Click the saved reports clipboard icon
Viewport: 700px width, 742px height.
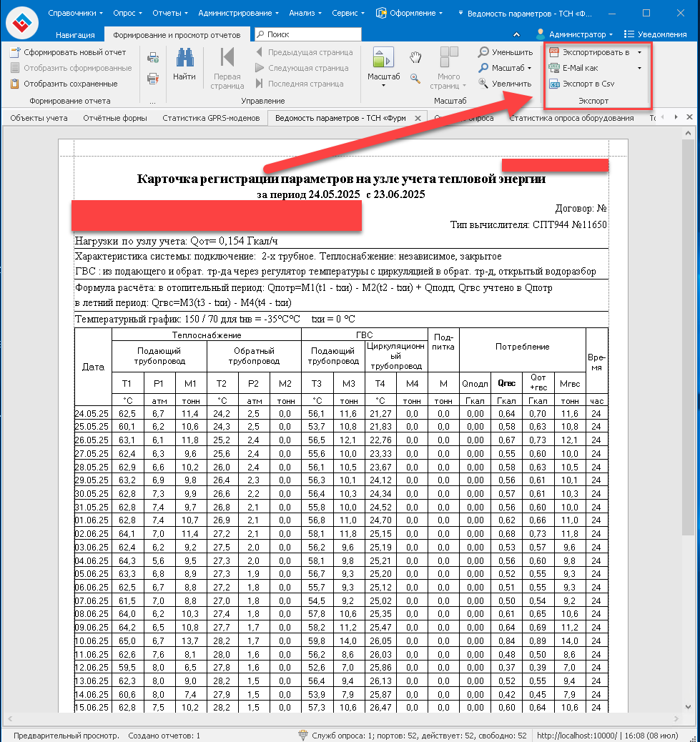click(x=15, y=84)
